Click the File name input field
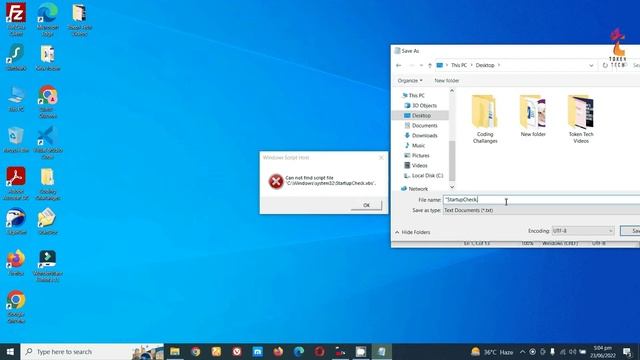 tap(541, 200)
